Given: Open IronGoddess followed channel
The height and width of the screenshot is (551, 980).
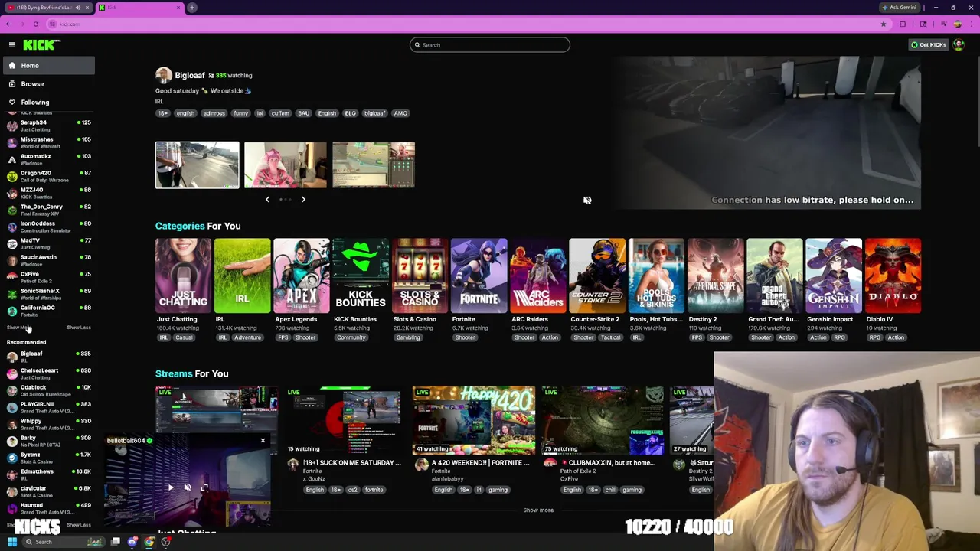Looking at the screenshot, I should [47, 227].
